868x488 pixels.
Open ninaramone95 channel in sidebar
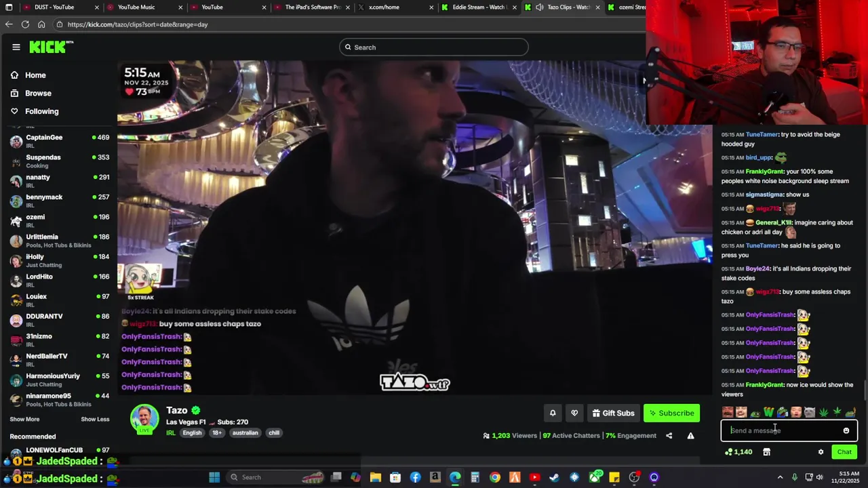click(x=60, y=400)
